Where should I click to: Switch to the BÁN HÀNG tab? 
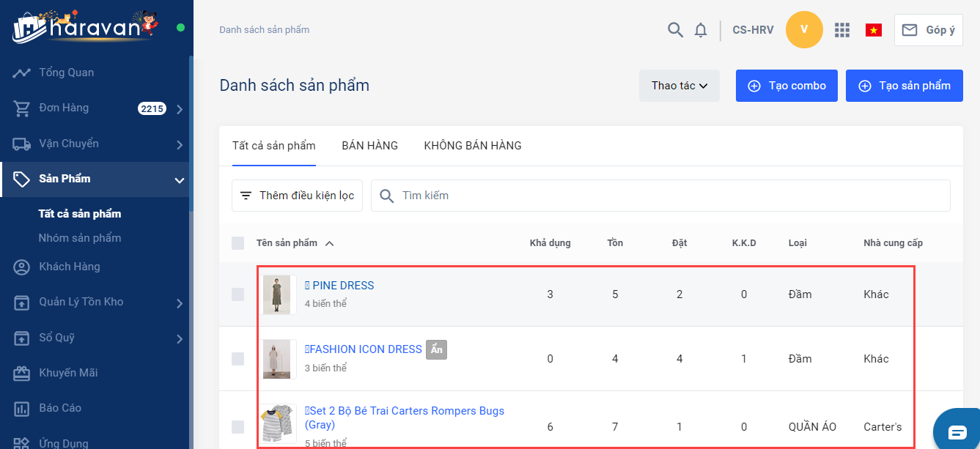point(369,146)
